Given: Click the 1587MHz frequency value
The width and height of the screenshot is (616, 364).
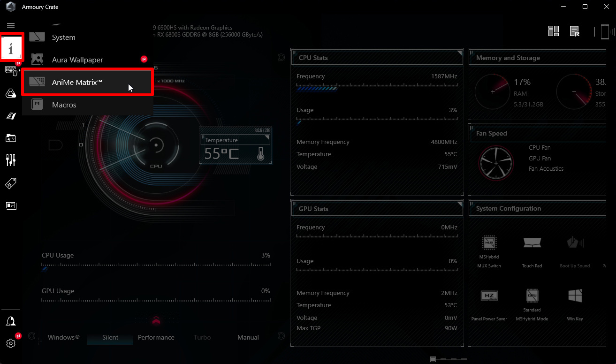Looking at the screenshot, I should 444,76.
